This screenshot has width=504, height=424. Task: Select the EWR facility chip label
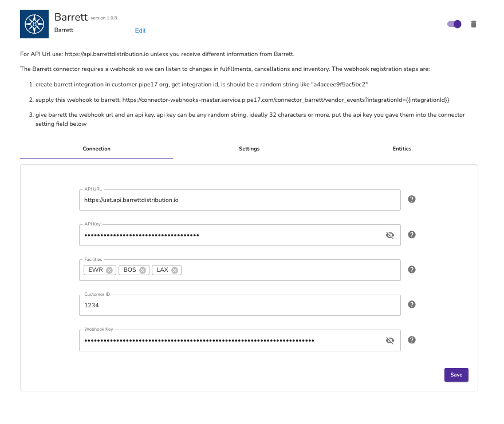point(96,270)
